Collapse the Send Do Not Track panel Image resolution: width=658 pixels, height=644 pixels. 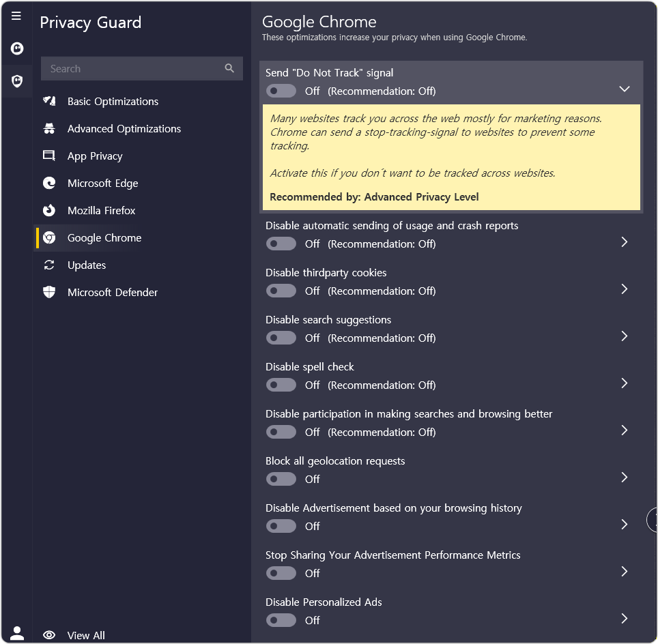click(x=624, y=89)
